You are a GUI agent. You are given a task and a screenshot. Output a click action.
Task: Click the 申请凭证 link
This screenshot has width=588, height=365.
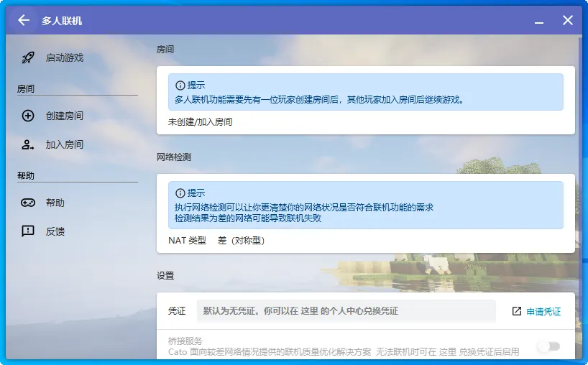543,311
